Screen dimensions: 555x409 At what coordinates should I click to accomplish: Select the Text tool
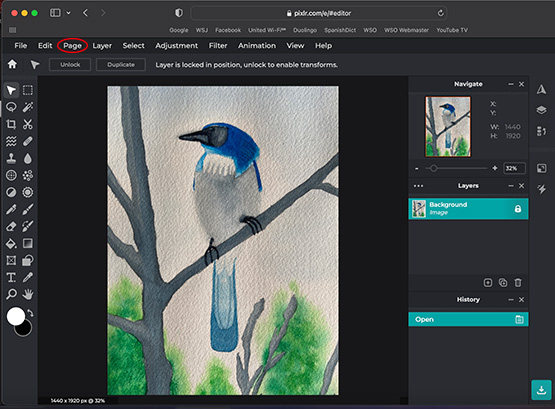[x=11, y=277]
